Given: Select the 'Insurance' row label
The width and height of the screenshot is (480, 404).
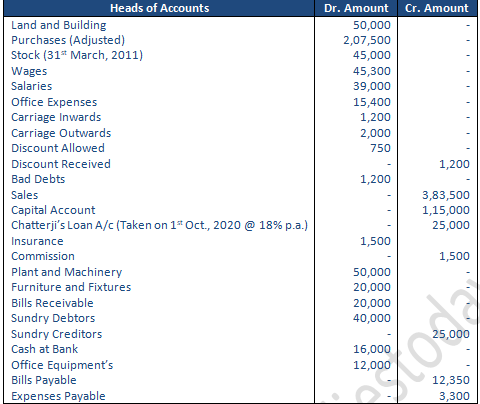Looking at the screenshot, I should tap(37, 241).
